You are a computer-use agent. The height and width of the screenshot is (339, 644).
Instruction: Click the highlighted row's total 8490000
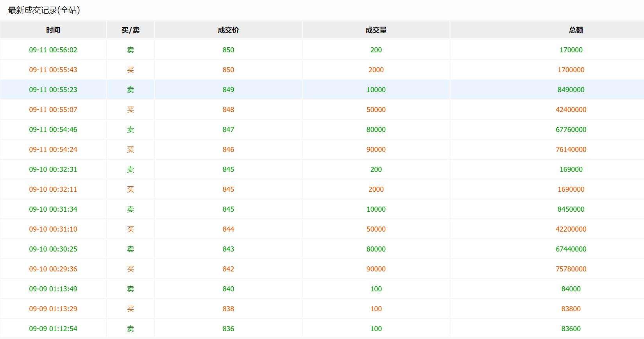click(571, 90)
